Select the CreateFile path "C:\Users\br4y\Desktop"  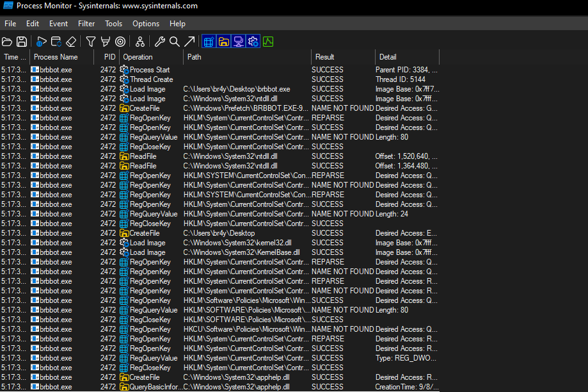point(219,233)
